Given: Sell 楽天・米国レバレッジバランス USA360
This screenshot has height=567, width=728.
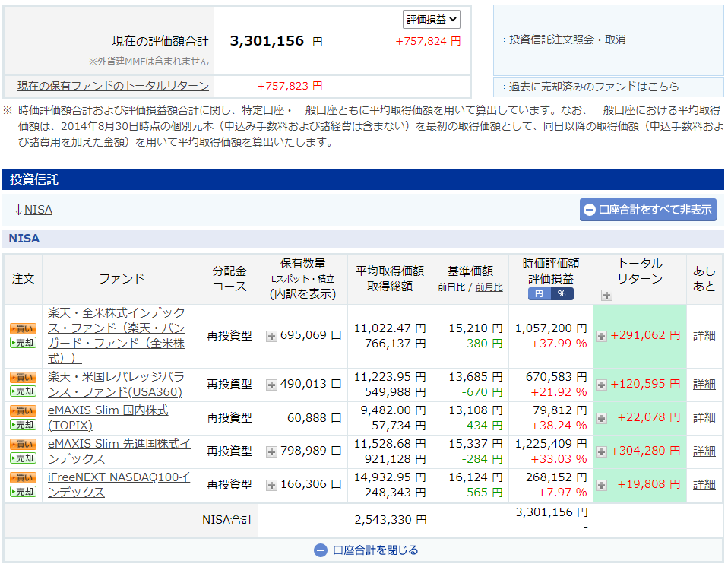Looking at the screenshot, I should 24,391.
